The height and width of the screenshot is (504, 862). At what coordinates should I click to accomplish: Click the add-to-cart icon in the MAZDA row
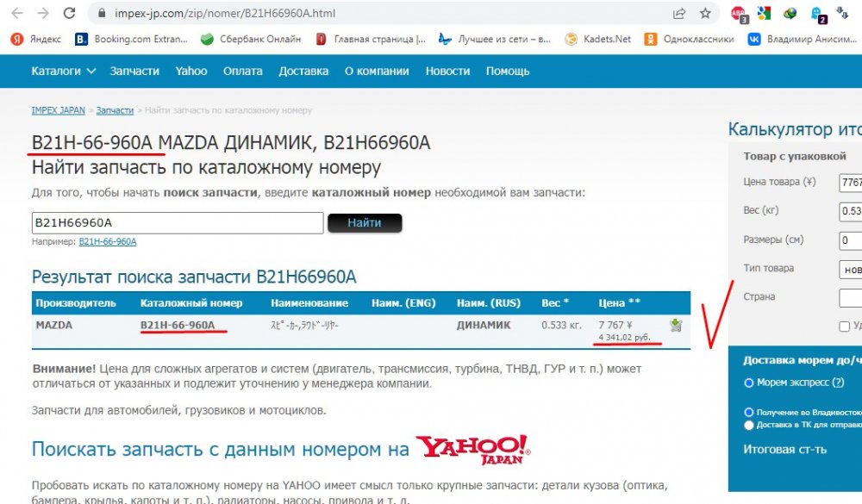(675, 326)
